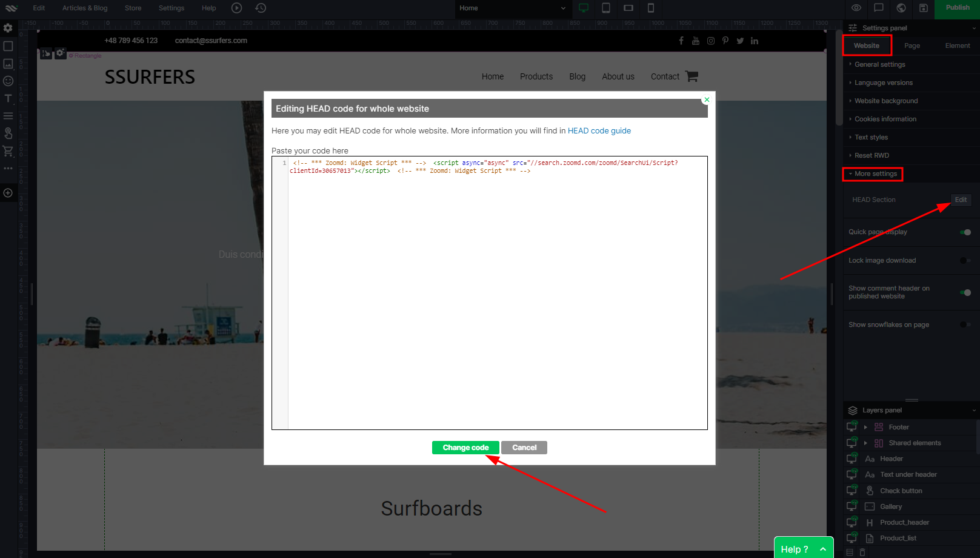The width and height of the screenshot is (980, 558).
Task: Click the Twitter icon in site header
Action: tap(740, 41)
